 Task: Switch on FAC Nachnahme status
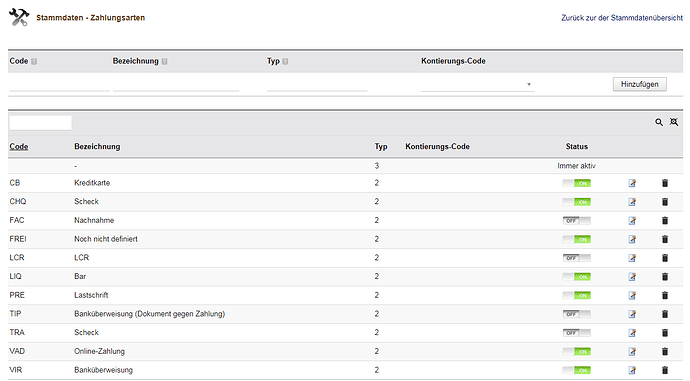click(x=576, y=220)
